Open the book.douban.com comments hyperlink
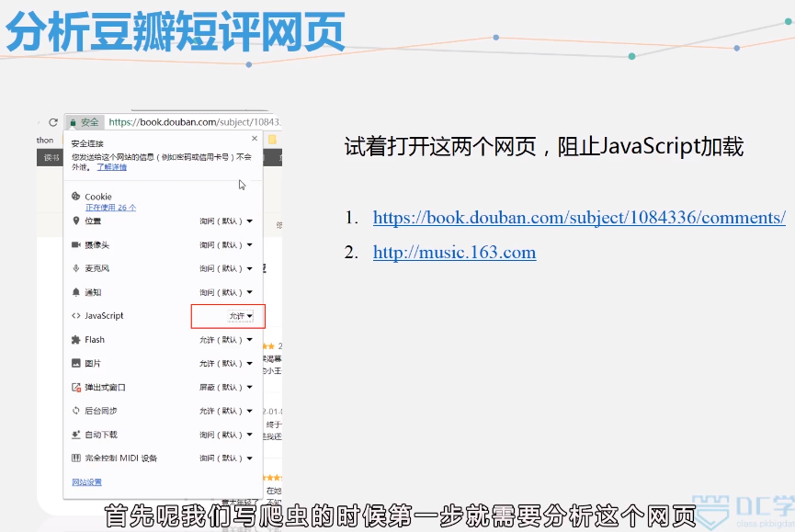This screenshot has height=532, width=795. [579, 218]
